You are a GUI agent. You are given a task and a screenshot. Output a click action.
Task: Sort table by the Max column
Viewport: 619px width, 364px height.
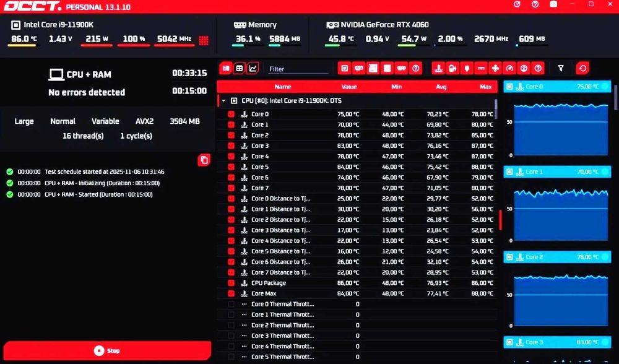coord(485,87)
